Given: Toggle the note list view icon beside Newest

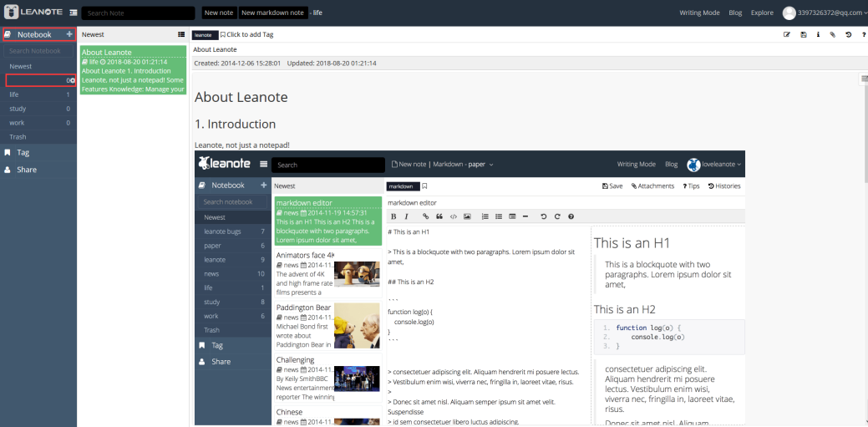Looking at the screenshot, I should (x=181, y=34).
